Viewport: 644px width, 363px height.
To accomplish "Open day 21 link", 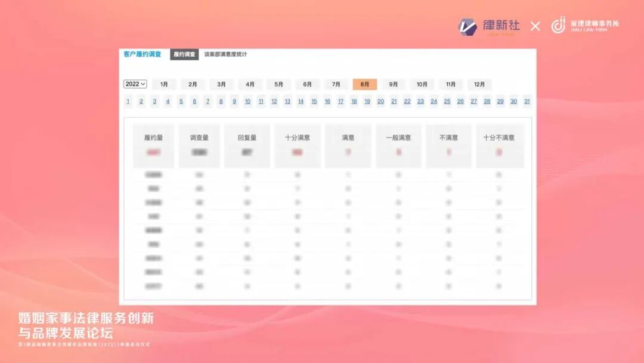I will (x=394, y=101).
